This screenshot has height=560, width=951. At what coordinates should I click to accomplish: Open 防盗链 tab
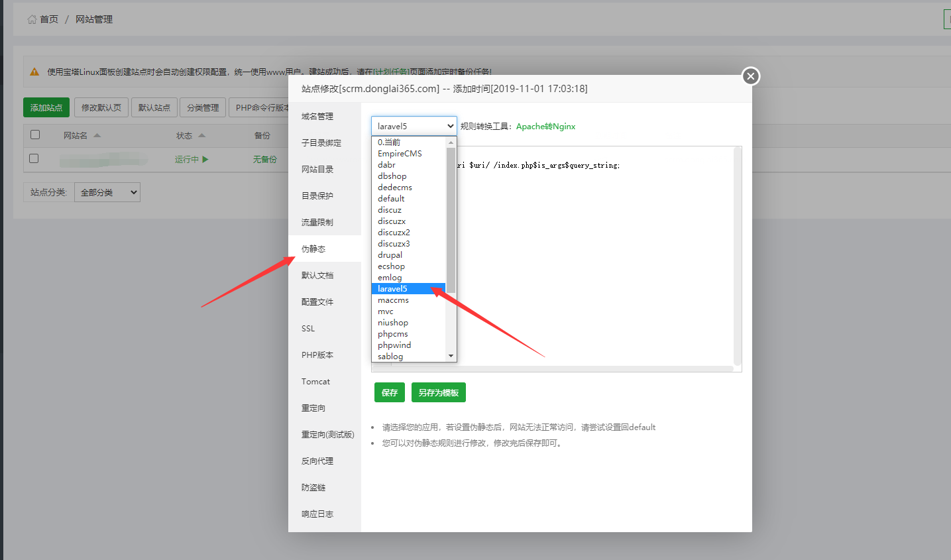(x=325, y=488)
